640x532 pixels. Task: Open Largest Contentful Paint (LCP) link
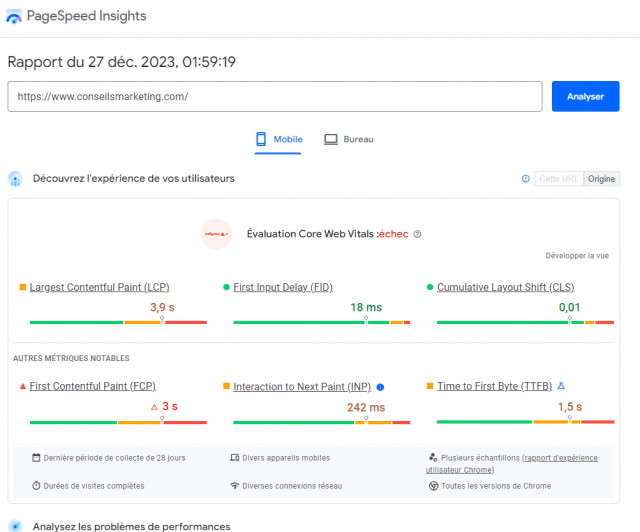[99, 287]
